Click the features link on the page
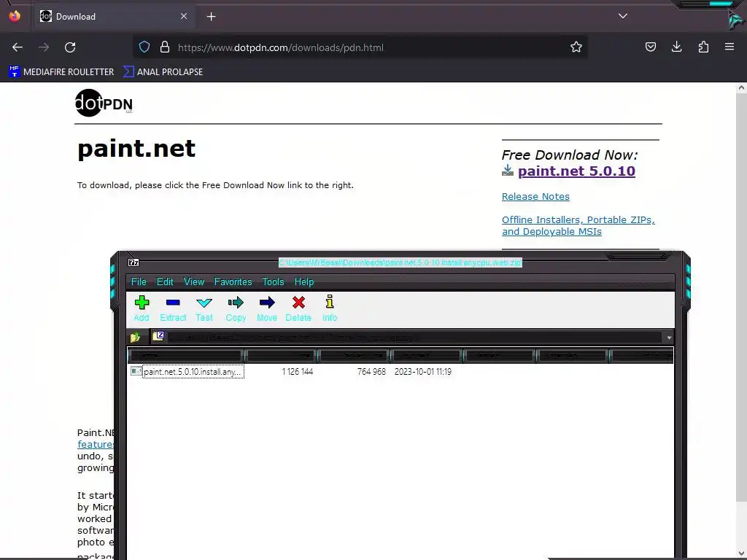The height and width of the screenshot is (560, 747). (96, 445)
